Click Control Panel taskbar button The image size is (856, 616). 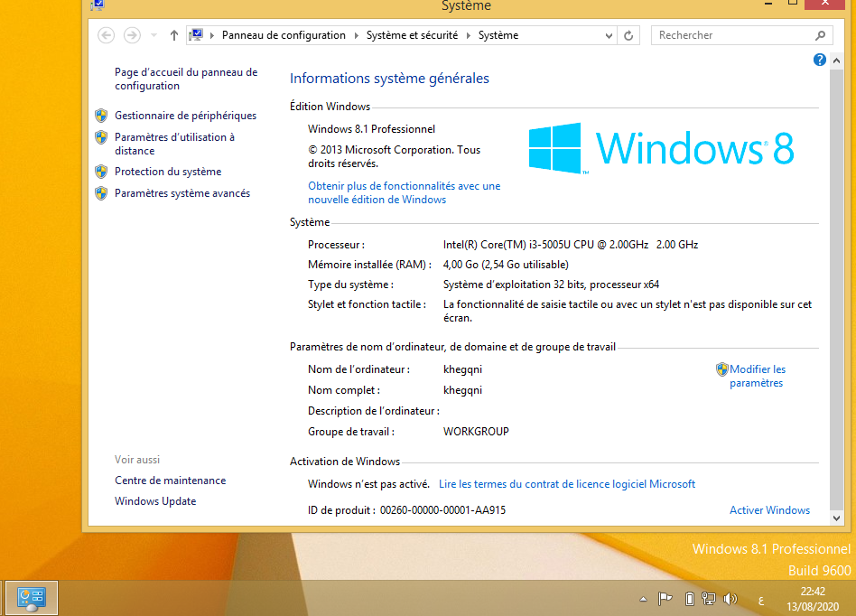tap(31, 599)
